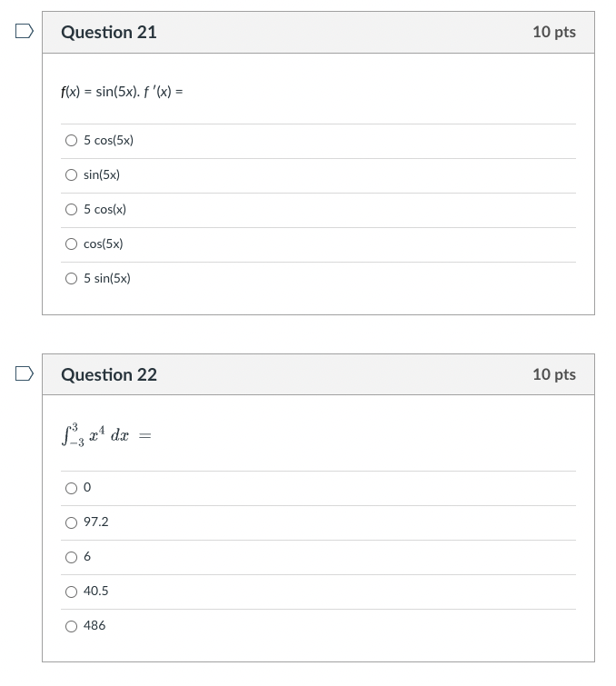Choose 486 as the answer
The width and height of the screenshot is (616, 686).
71,626
